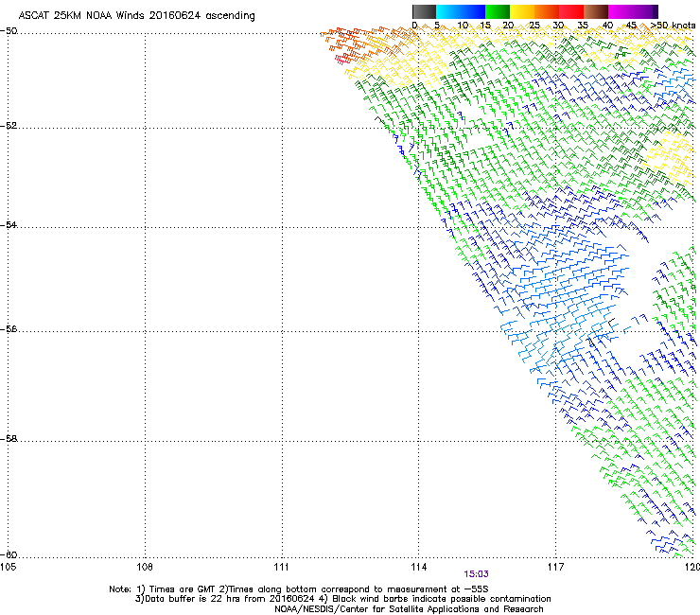
Task: Click the '40' legend scale label
Action: point(607,26)
